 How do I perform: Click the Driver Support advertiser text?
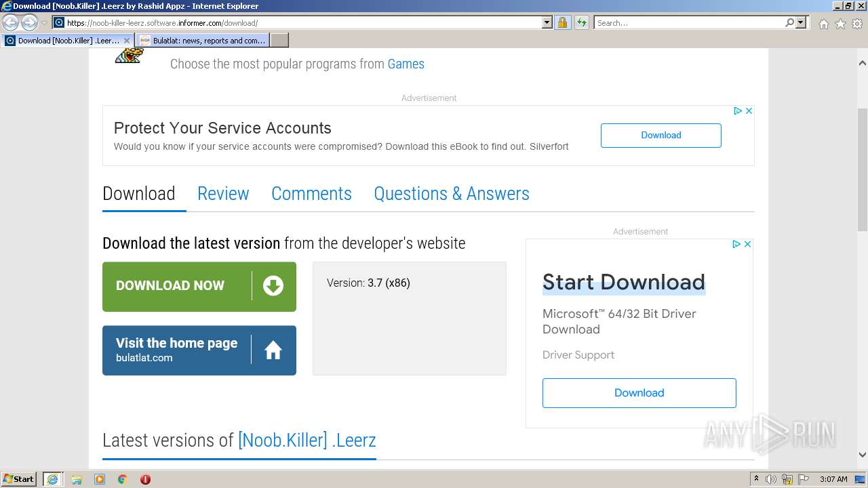coord(578,355)
